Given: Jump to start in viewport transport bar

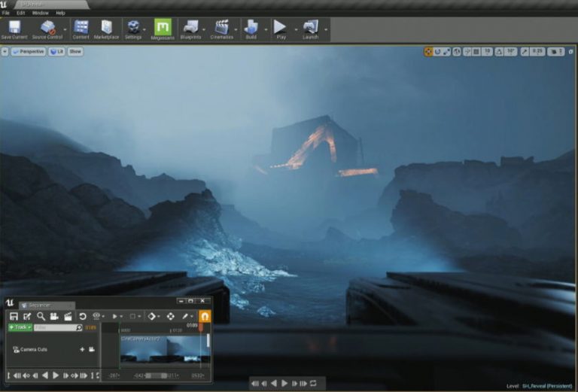Looking at the screenshot, I should 254,384.
